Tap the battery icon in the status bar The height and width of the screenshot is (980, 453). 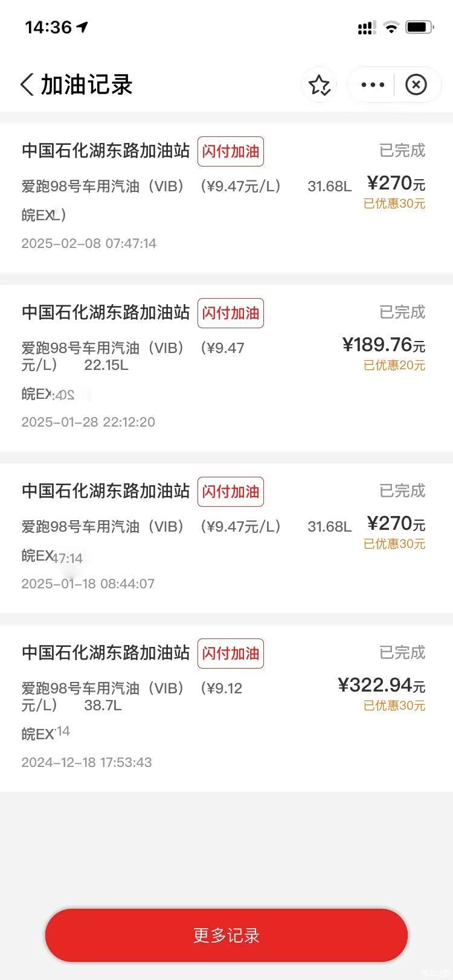pos(419,27)
